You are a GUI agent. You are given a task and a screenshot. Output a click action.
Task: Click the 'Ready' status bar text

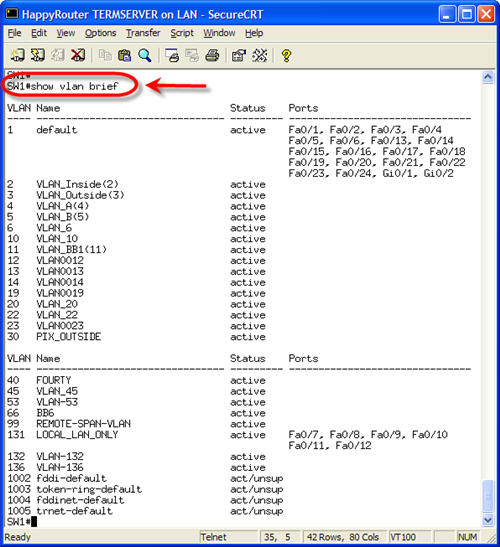pyautogui.click(x=17, y=537)
